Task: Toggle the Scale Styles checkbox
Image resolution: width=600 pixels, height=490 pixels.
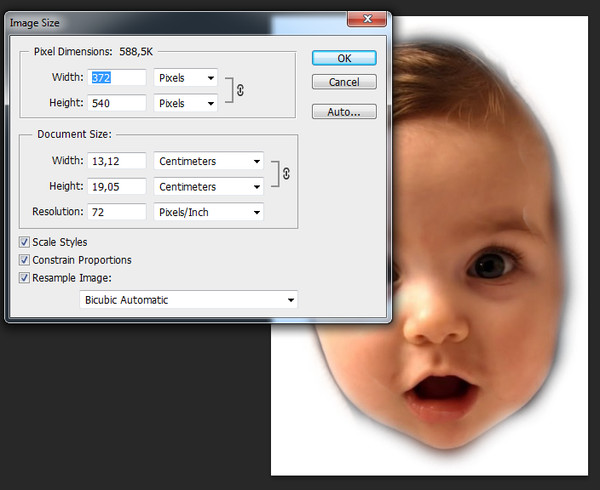Action: pyautogui.click(x=24, y=242)
